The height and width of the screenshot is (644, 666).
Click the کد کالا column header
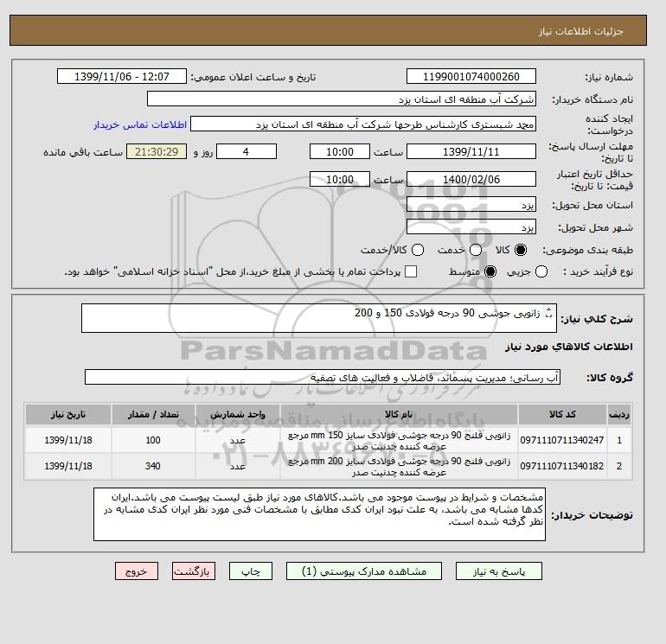[562, 414]
